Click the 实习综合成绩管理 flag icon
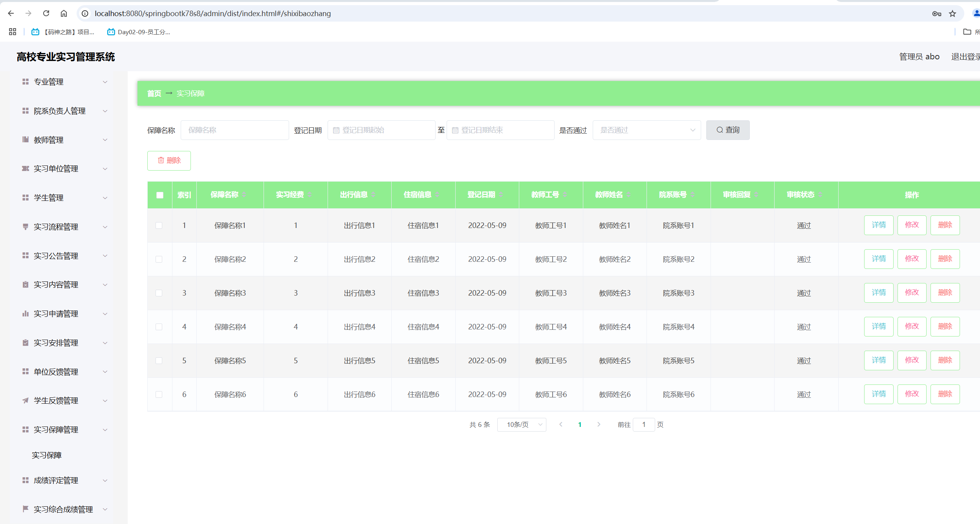This screenshot has width=980, height=524. 26,509
